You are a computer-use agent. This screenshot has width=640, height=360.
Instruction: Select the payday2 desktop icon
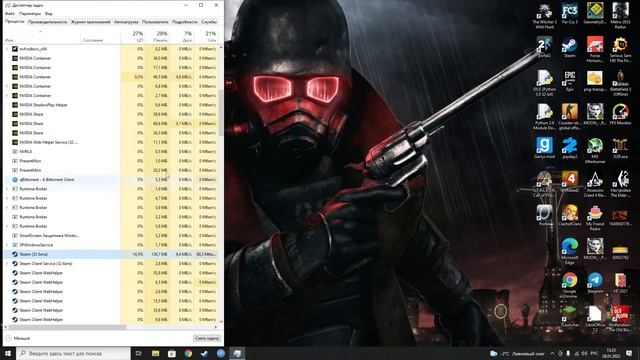569,148
